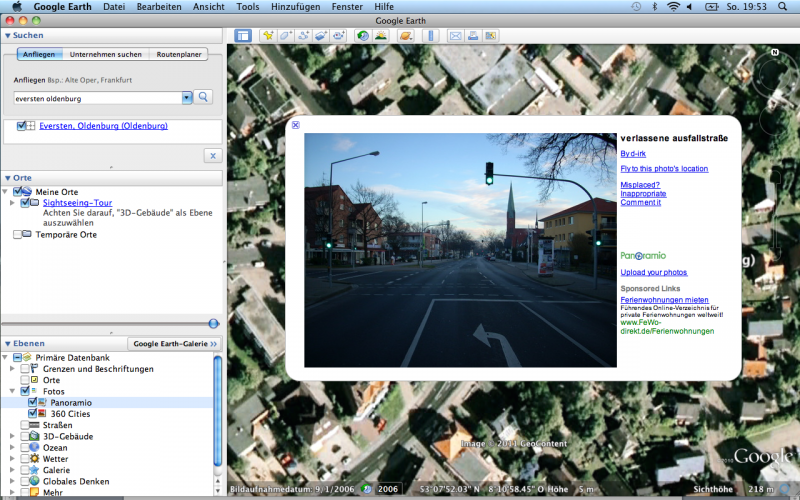The width and height of the screenshot is (800, 500).
Task: Click the email envelope toolbar icon
Action: pos(456,36)
